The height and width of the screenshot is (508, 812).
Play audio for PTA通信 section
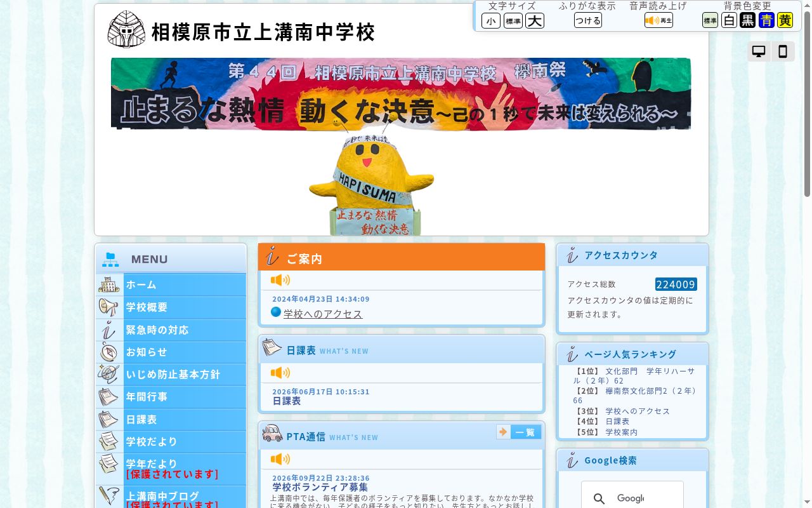pos(280,459)
